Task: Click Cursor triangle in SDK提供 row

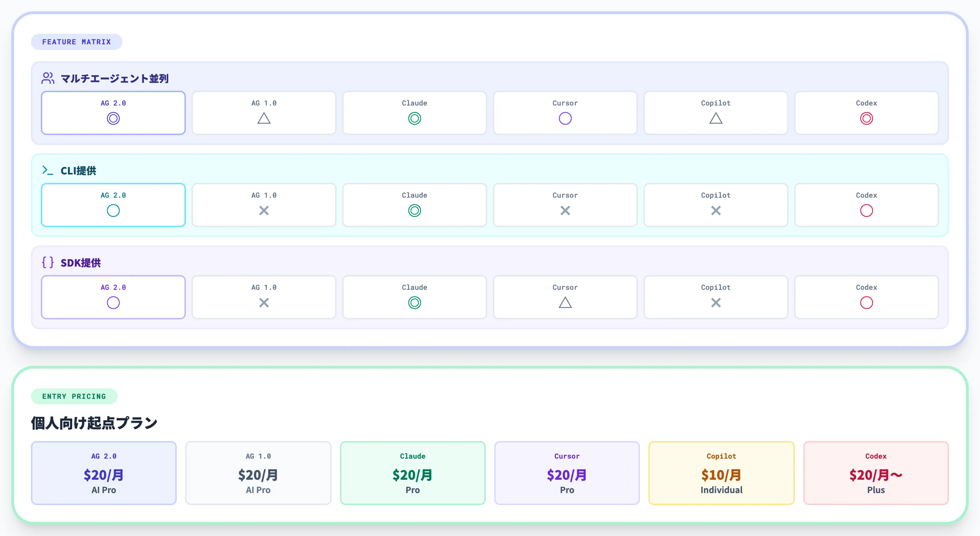Action: coord(565,302)
